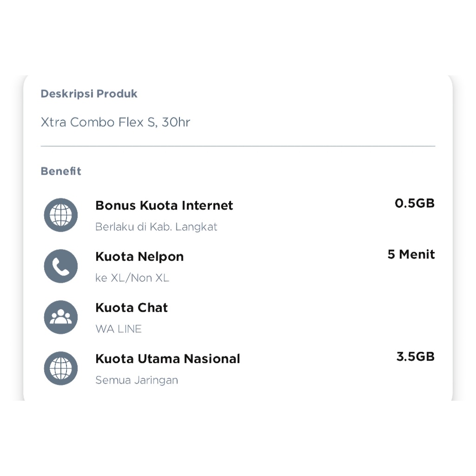
Task: Click the WA LINE subtitle
Action: (119, 329)
